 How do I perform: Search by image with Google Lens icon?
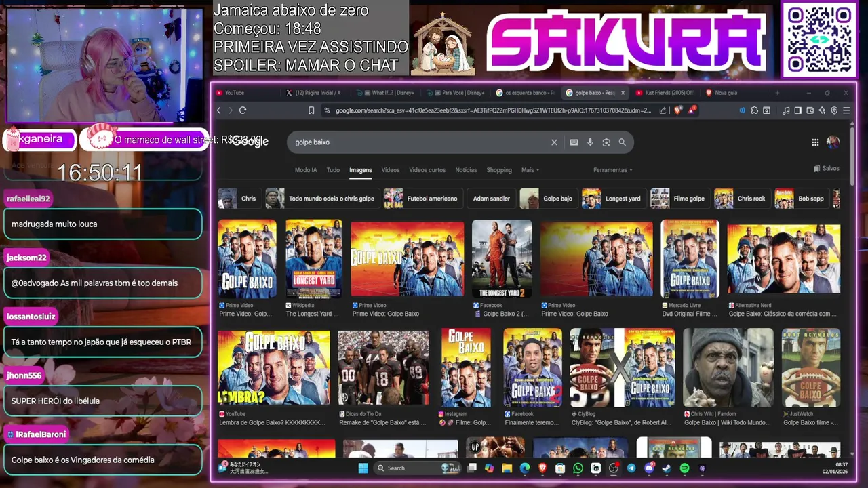pyautogui.click(x=606, y=142)
